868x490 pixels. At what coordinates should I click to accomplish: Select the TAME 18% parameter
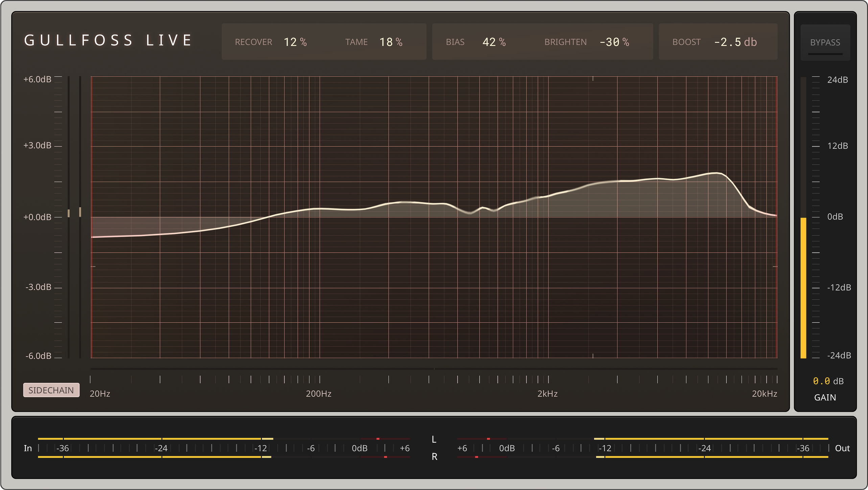pyautogui.click(x=391, y=42)
